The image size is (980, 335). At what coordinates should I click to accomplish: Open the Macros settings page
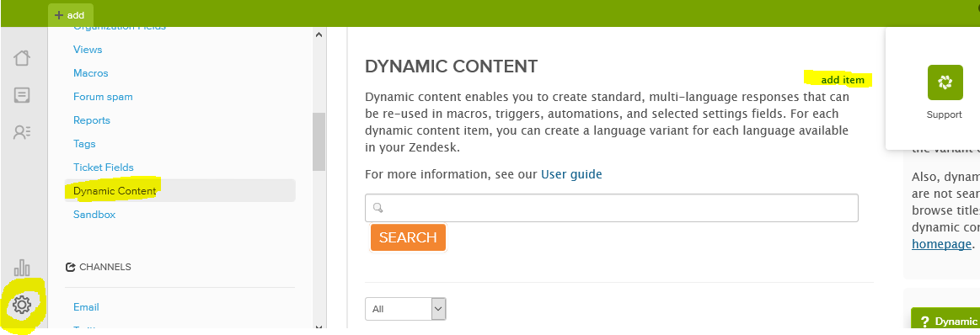tap(91, 73)
